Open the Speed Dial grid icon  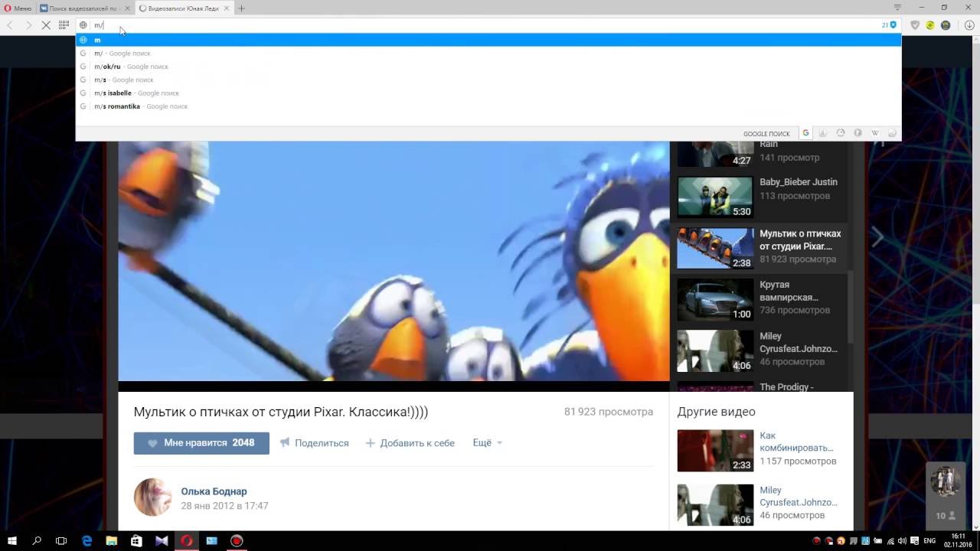pyautogui.click(x=64, y=25)
